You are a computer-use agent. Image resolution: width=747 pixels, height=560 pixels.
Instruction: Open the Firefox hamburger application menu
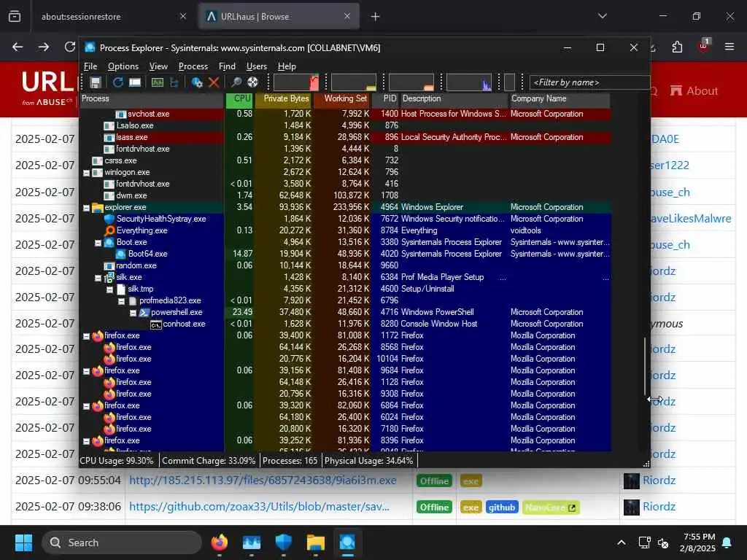click(729, 47)
